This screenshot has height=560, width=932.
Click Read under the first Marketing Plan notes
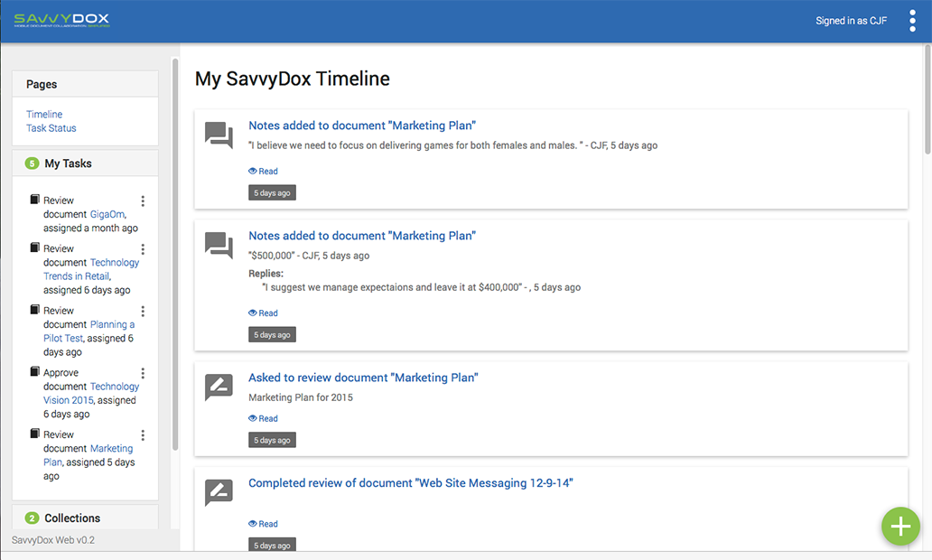[x=263, y=172]
